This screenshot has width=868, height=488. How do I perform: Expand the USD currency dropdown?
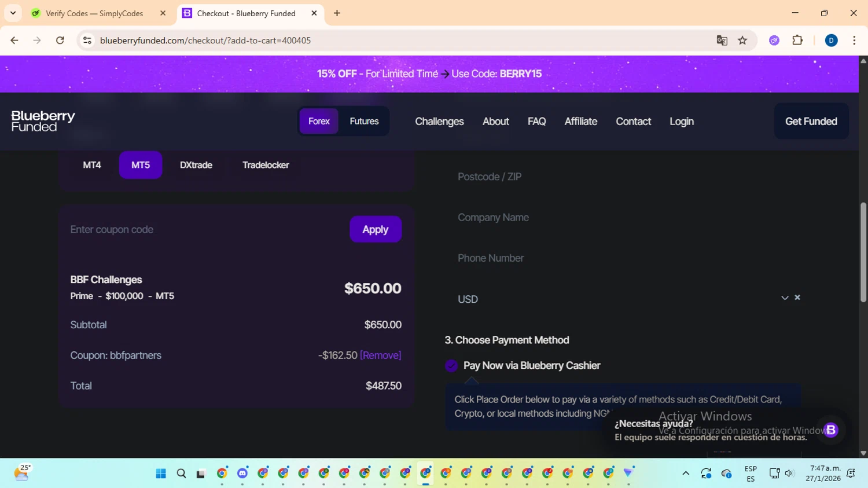[785, 298]
